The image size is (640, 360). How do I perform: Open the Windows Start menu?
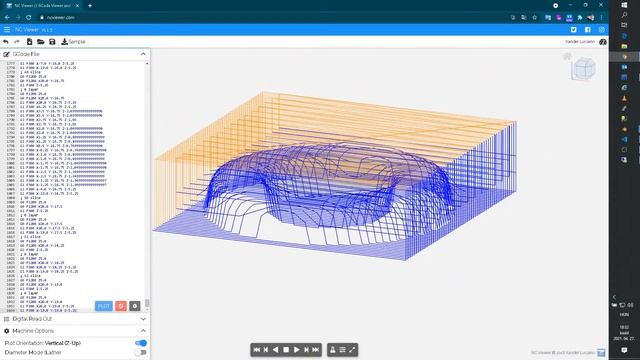tap(624, 5)
